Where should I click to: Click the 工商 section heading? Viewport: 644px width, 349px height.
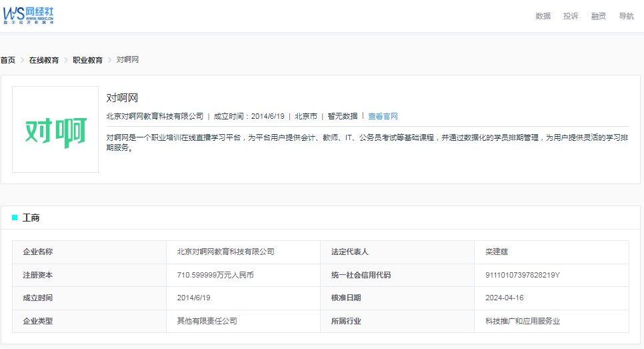[x=31, y=218]
